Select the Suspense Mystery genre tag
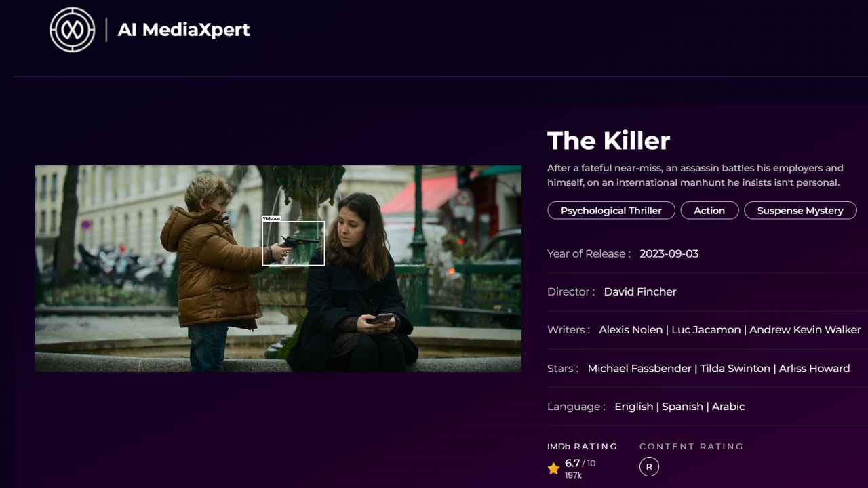 (x=800, y=211)
